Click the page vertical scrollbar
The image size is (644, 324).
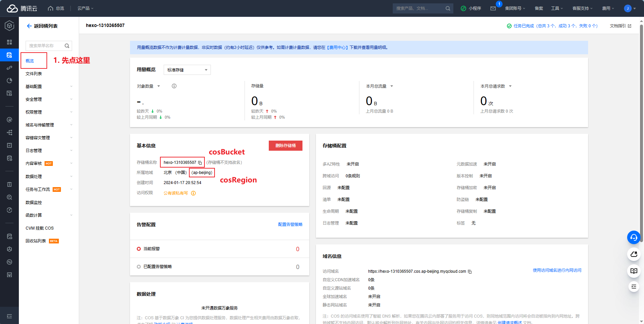tap(641, 133)
